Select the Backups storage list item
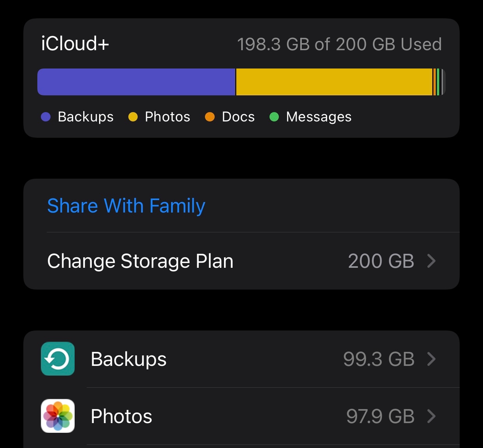Screen dimensions: 483x448 (241, 359)
